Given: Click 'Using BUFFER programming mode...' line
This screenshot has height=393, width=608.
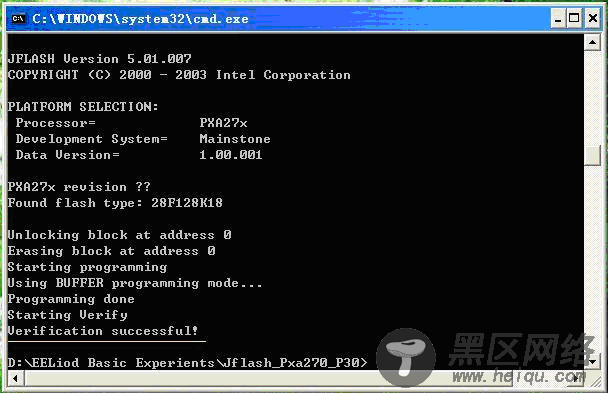Looking at the screenshot, I should [x=135, y=283].
